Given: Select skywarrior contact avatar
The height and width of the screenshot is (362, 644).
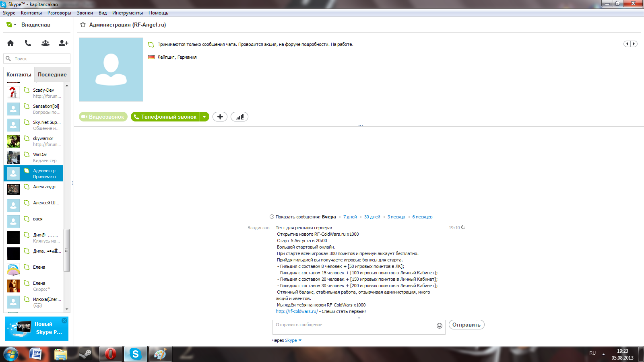Looking at the screenshot, I should pos(13,141).
